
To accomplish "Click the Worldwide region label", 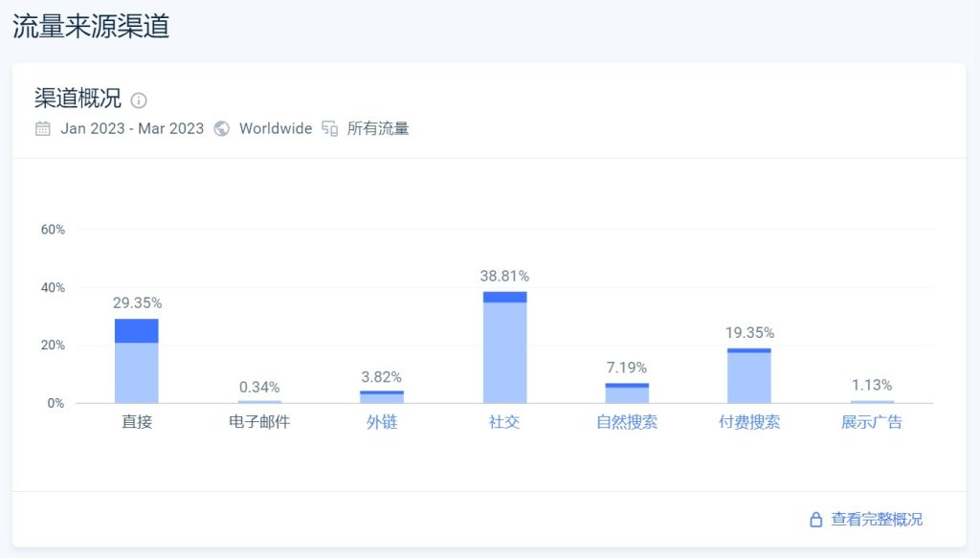I will tap(276, 128).
